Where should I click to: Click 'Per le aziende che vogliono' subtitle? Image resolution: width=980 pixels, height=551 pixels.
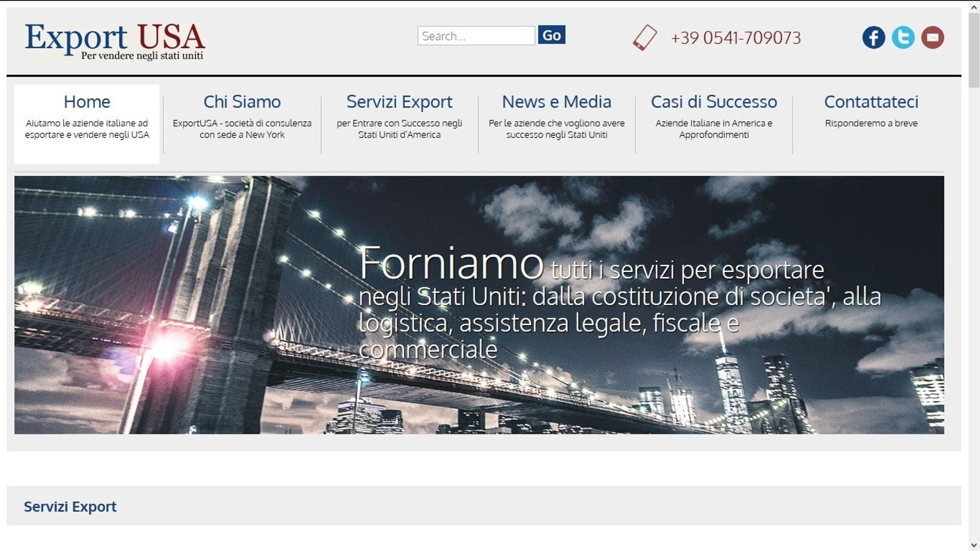(557, 129)
